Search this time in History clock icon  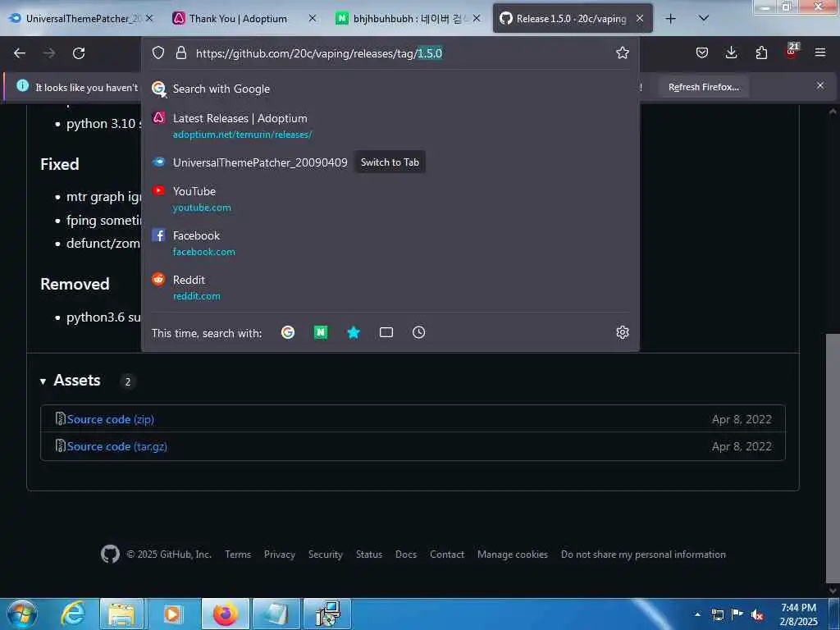coord(419,332)
